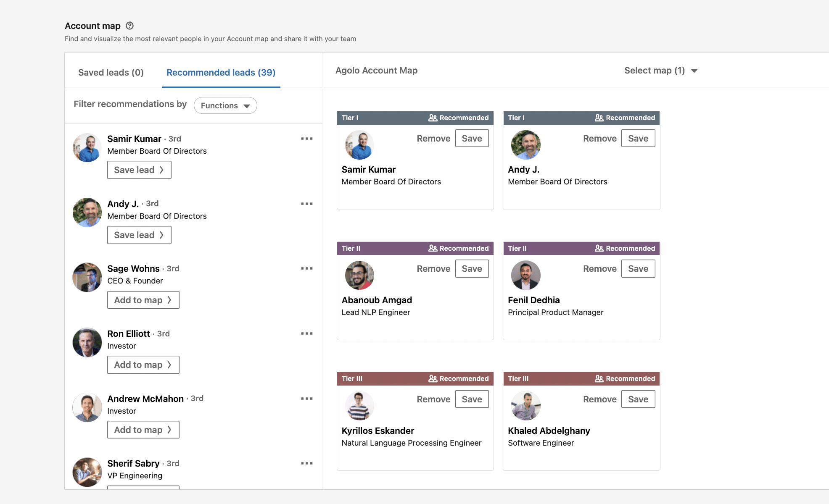Open Kyrillos Eskander name on map card
829x504 pixels.
tap(378, 430)
